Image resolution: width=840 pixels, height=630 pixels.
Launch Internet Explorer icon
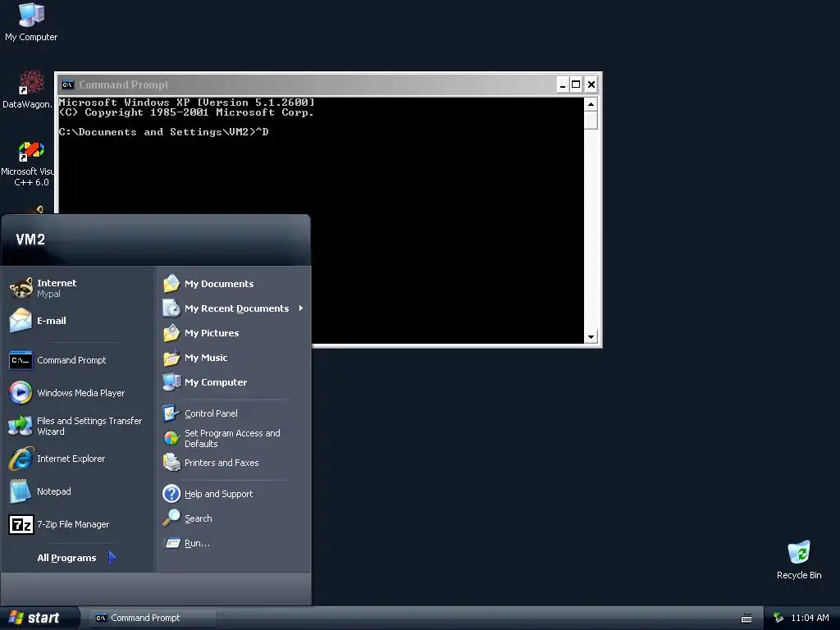click(21, 459)
